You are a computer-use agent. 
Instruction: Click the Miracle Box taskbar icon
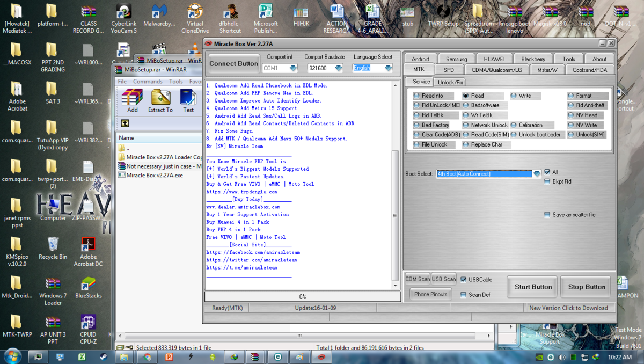click(x=321, y=356)
